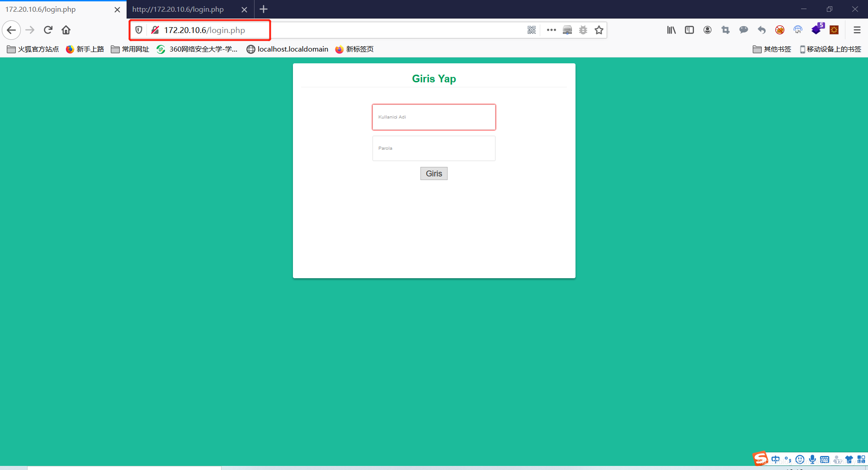Open the orange blocked-circle extension icon
868x470 pixels.
(x=780, y=30)
